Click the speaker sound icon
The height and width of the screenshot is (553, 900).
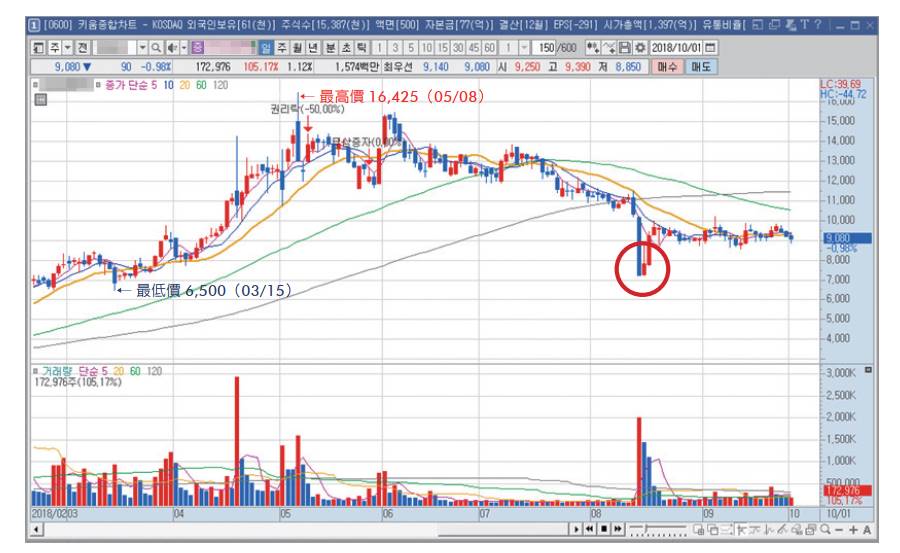point(171,48)
